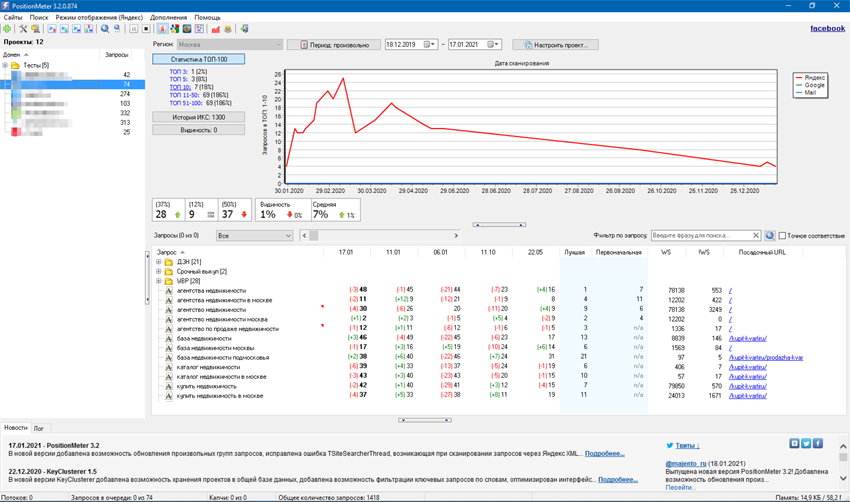Enable the 'Точное соответствие' checkbox
The width and height of the screenshot is (850, 502).
click(x=782, y=235)
